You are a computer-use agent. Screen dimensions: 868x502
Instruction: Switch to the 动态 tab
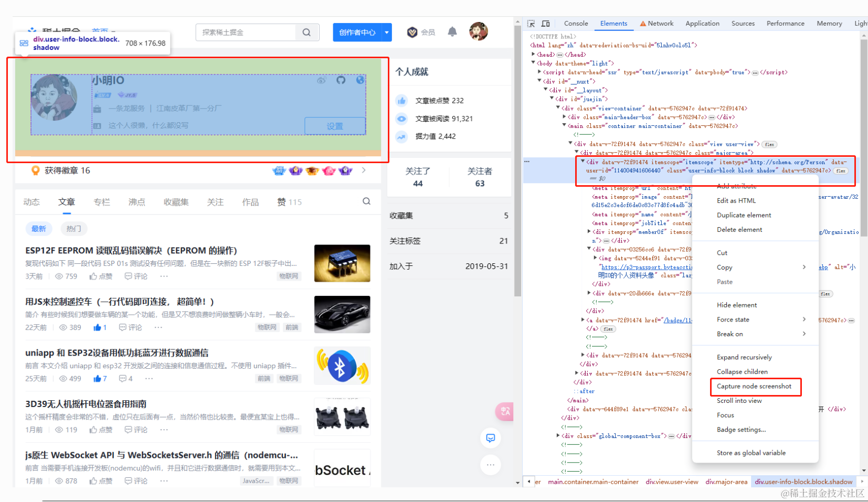point(31,202)
